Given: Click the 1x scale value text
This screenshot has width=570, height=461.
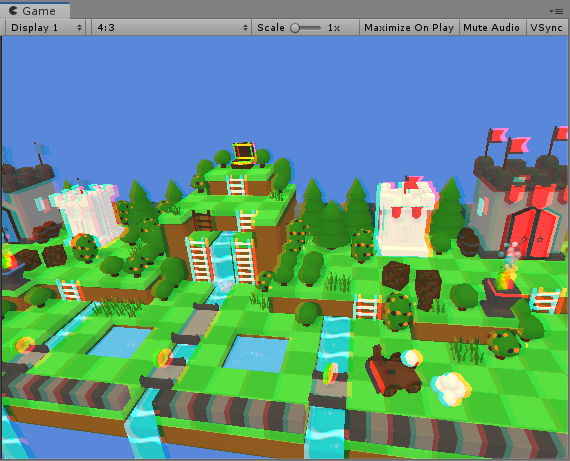Looking at the screenshot, I should pyautogui.click(x=334, y=28).
